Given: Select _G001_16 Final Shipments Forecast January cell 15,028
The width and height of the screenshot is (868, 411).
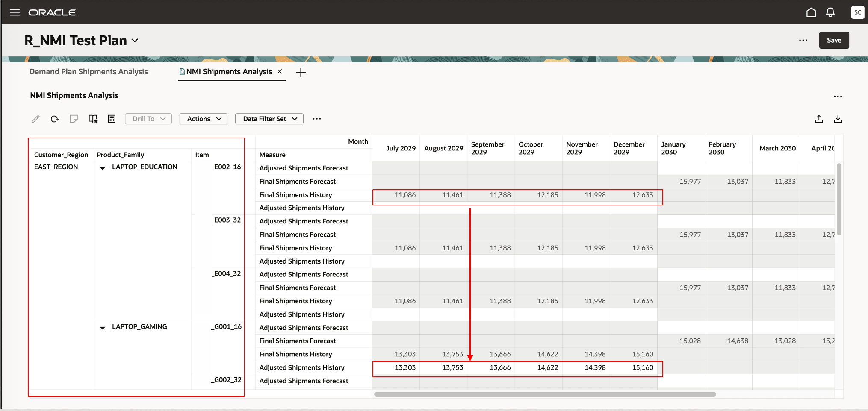Looking at the screenshot, I should (681, 341).
